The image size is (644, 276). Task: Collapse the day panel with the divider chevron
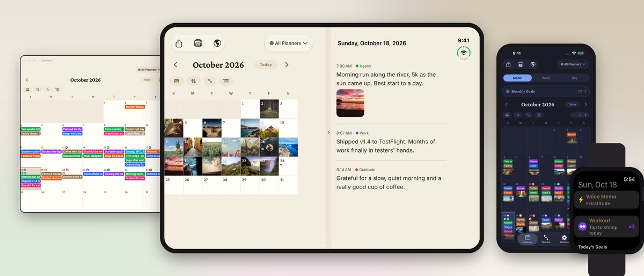pos(328,132)
